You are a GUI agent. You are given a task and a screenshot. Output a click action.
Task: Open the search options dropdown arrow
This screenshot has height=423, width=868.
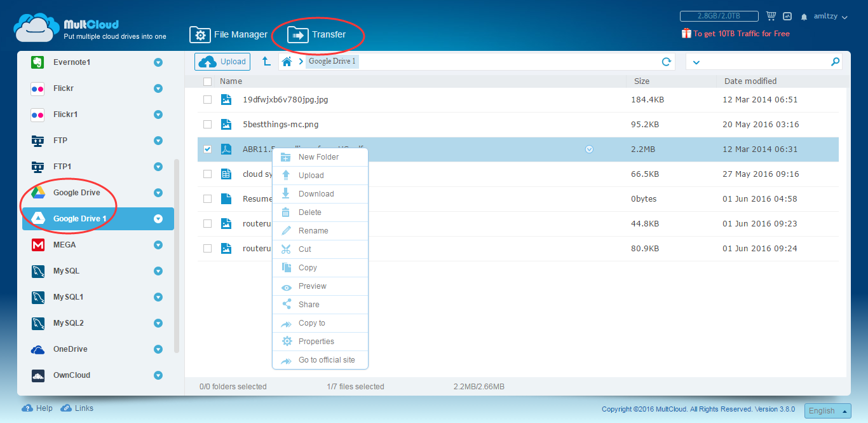696,62
